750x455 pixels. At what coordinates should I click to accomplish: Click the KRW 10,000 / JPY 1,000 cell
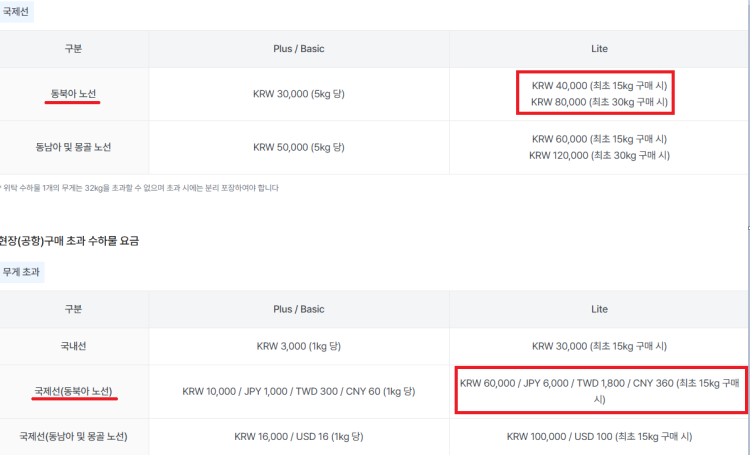299,391
